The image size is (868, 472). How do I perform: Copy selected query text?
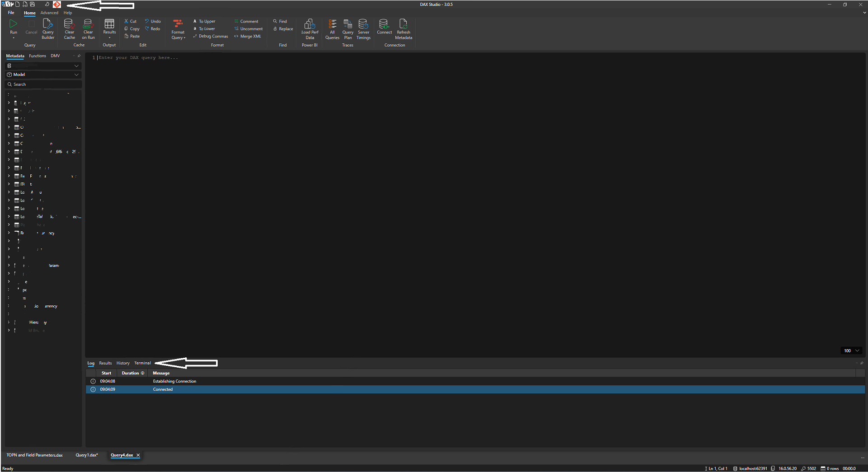pyautogui.click(x=132, y=29)
